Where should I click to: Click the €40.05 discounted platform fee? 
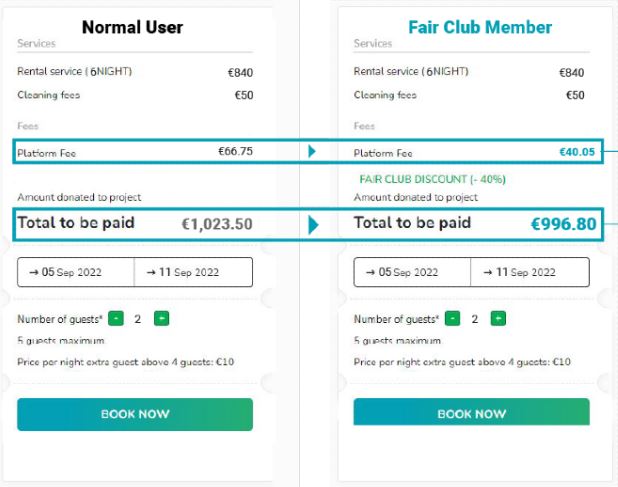click(577, 152)
